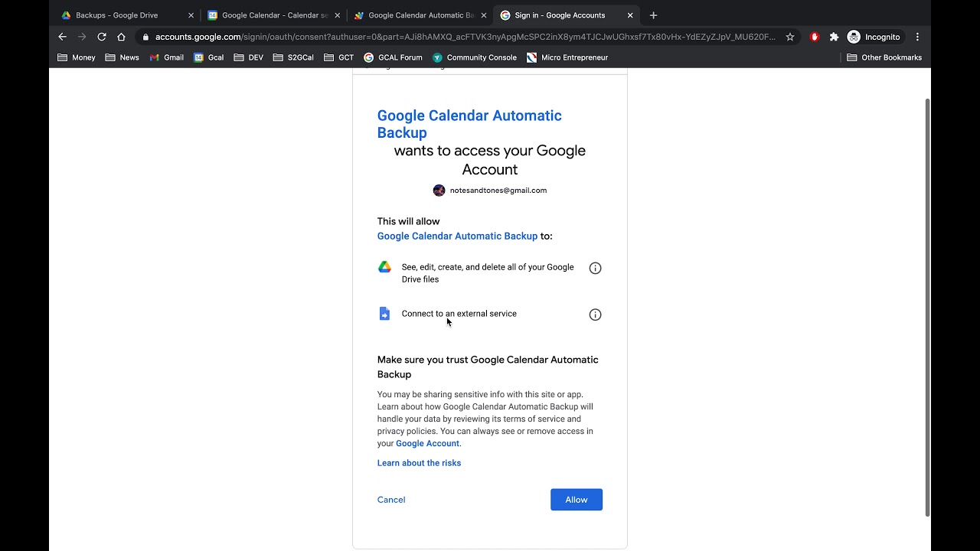
Task: Go to the browser home page
Action: (x=121, y=37)
